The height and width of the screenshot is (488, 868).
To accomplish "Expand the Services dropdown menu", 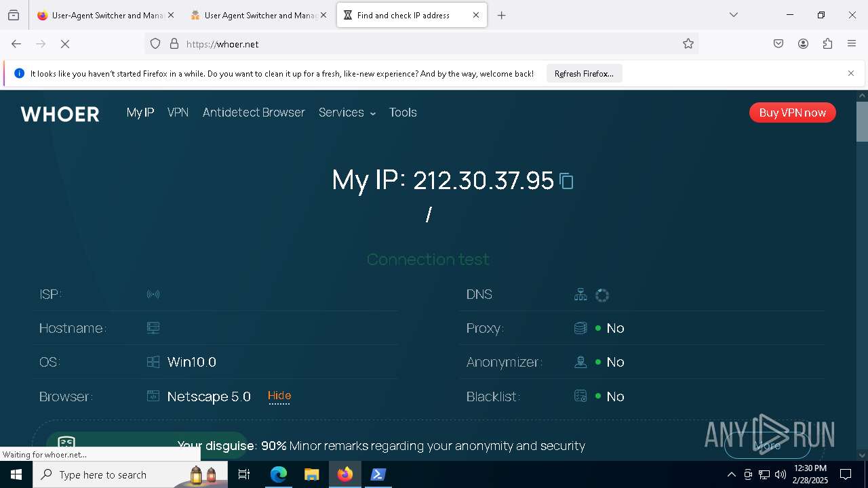I will (347, 113).
